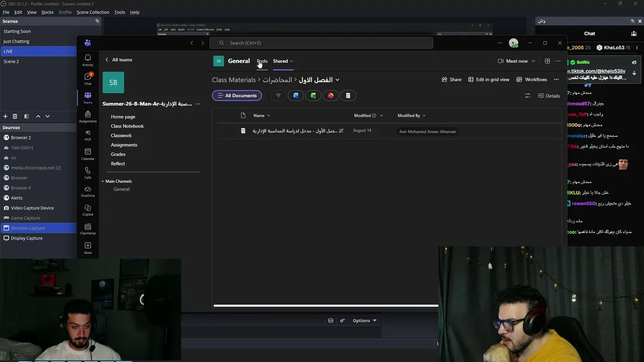The width and height of the screenshot is (644, 362).
Task: Open the General channel in Main Channels
Action: click(x=122, y=189)
